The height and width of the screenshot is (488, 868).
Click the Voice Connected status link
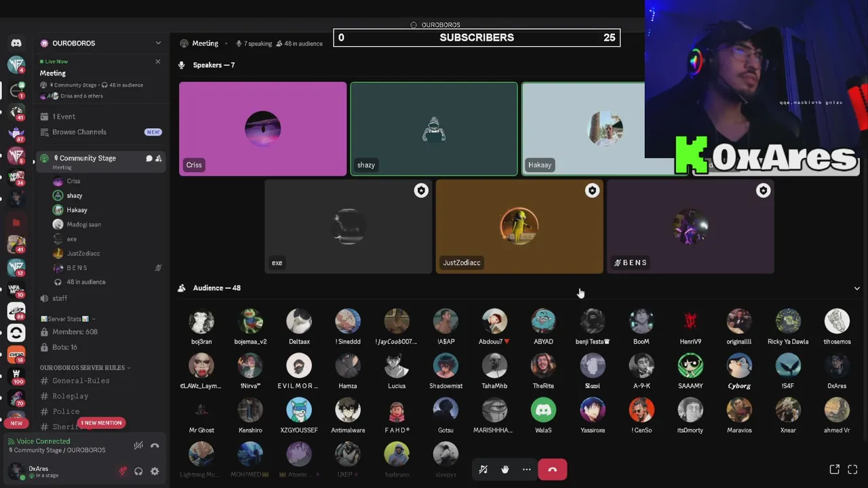[43, 441]
